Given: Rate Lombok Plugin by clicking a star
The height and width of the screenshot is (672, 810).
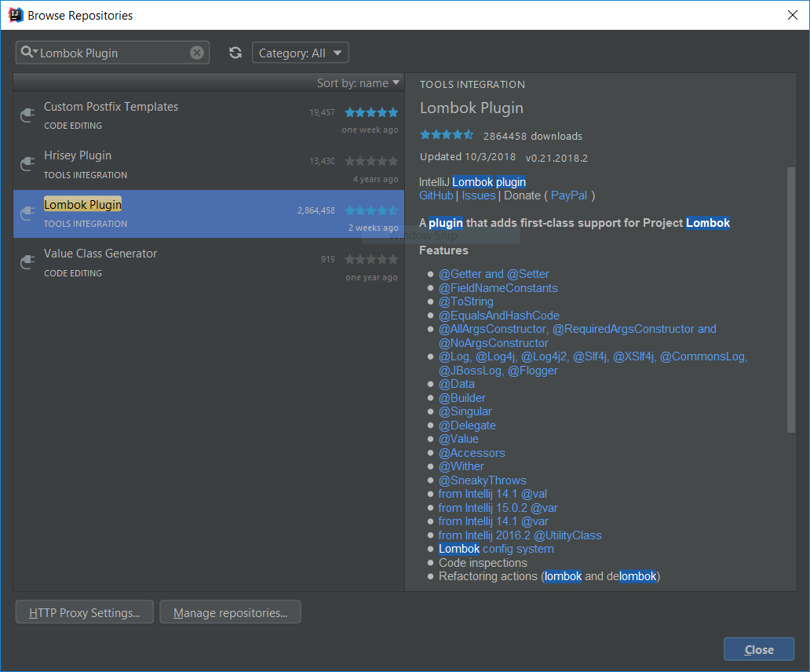Looking at the screenshot, I should (369, 210).
